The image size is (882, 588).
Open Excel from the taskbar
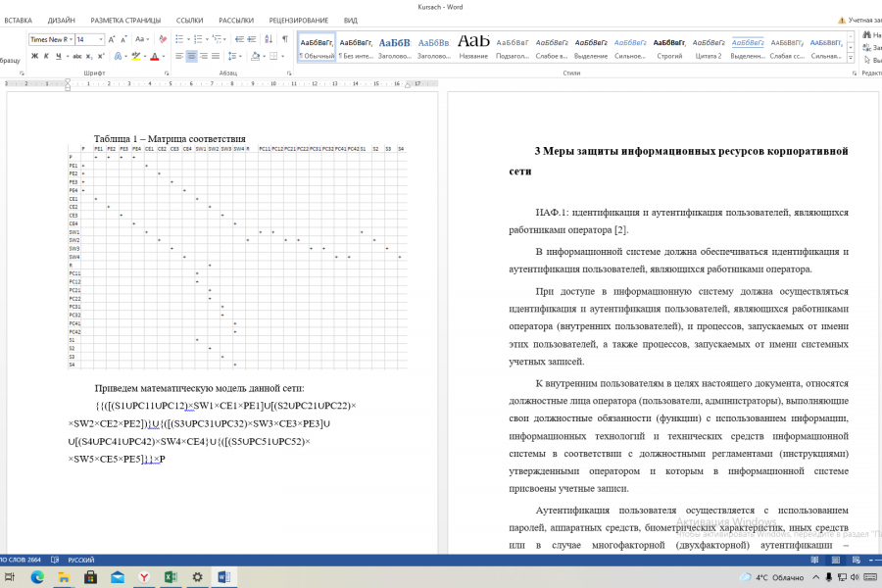(x=171, y=577)
